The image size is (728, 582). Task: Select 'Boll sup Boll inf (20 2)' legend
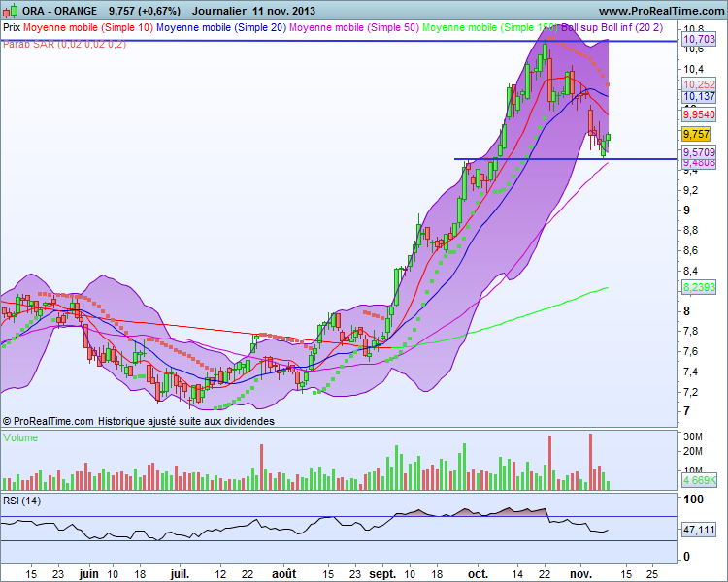(612, 27)
